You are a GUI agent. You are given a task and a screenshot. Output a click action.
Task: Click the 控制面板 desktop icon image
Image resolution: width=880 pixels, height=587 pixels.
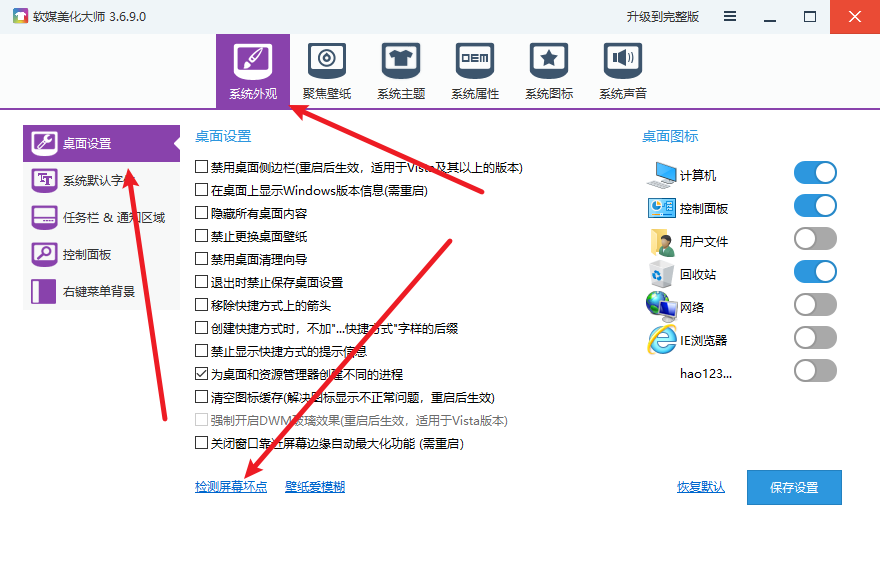pyautogui.click(x=662, y=208)
